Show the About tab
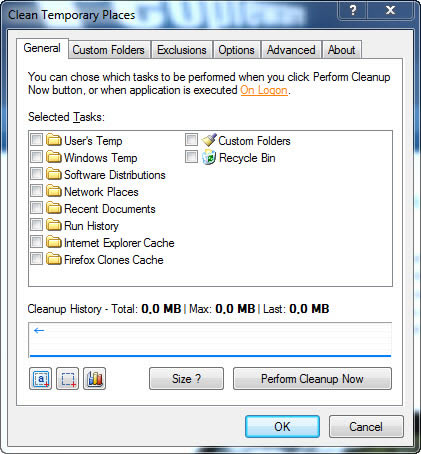Screen dimensions: 421x454 coord(341,50)
